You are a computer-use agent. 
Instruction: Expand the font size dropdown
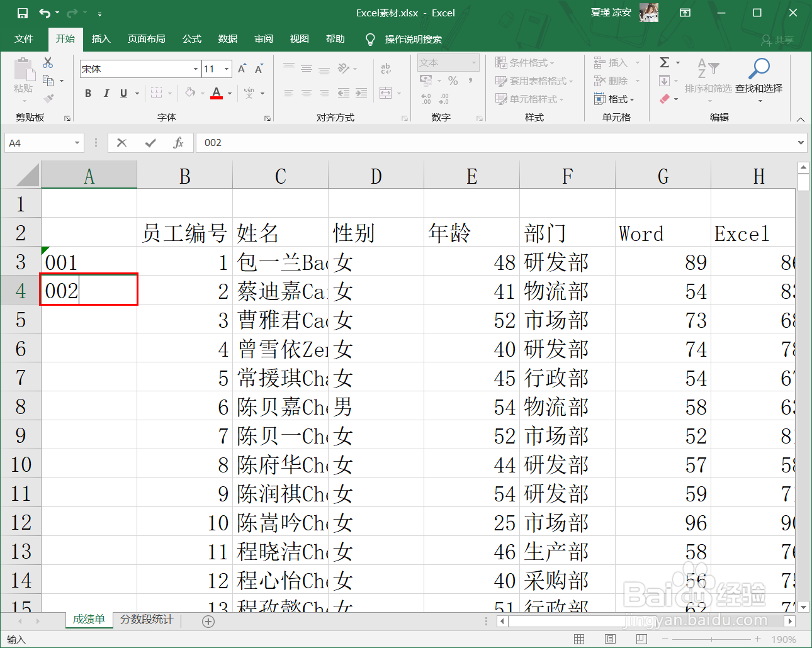coord(225,68)
